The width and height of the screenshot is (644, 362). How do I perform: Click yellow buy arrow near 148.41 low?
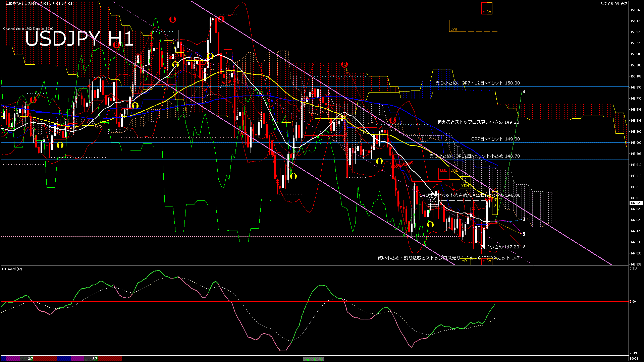point(293,176)
